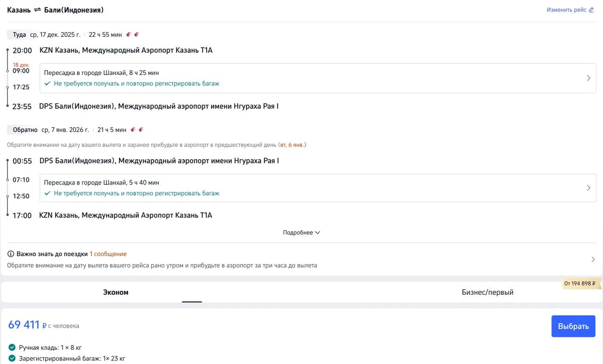Open chevron for the 5 ч 40 мин Shanghai transfer
603x364 pixels.
tap(588, 188)
